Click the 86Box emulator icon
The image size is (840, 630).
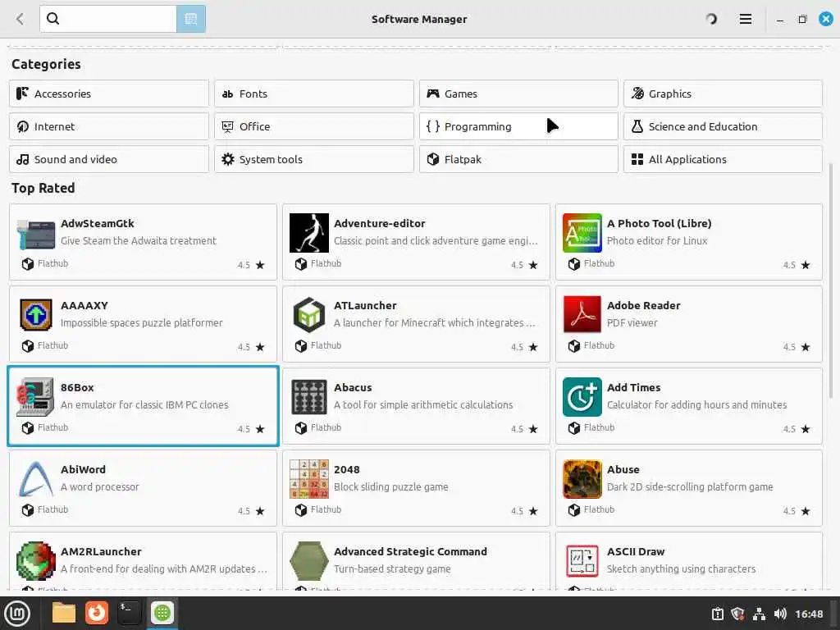[x=35, y=397]
